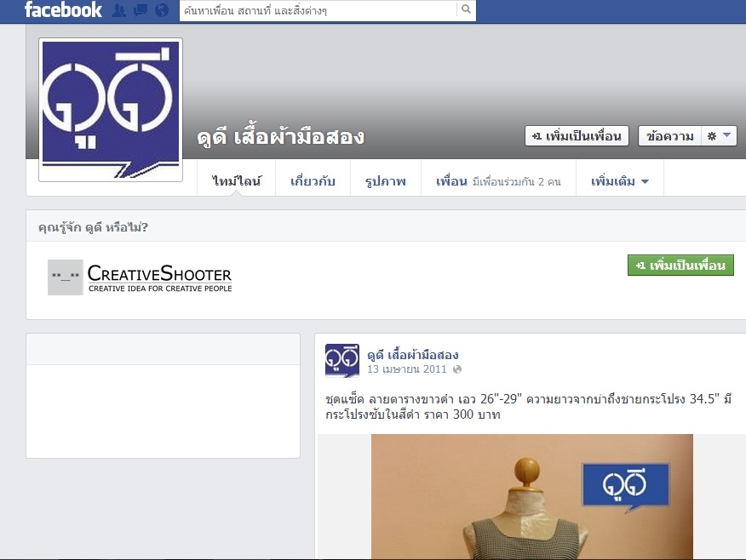This screenshot has height=560, width=746.
Task: Click the post description text about the dress
Action: tap(529, 407)
